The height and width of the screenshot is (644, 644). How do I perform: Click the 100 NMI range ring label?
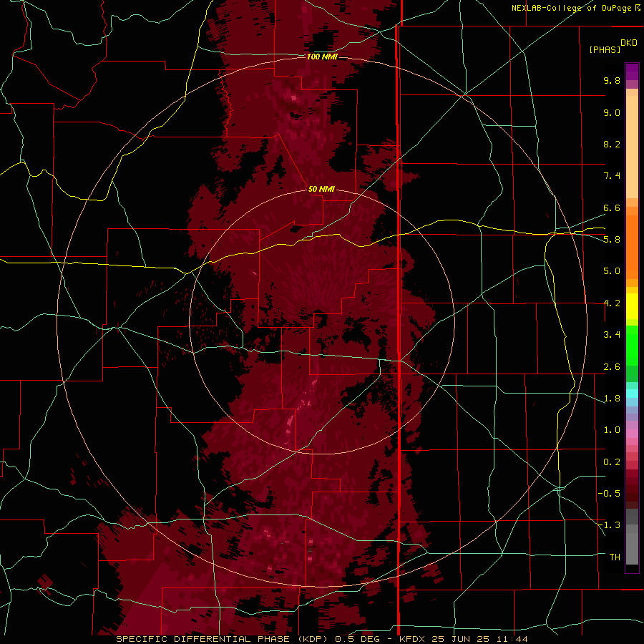pyautogui.click(x=322, y=57)
